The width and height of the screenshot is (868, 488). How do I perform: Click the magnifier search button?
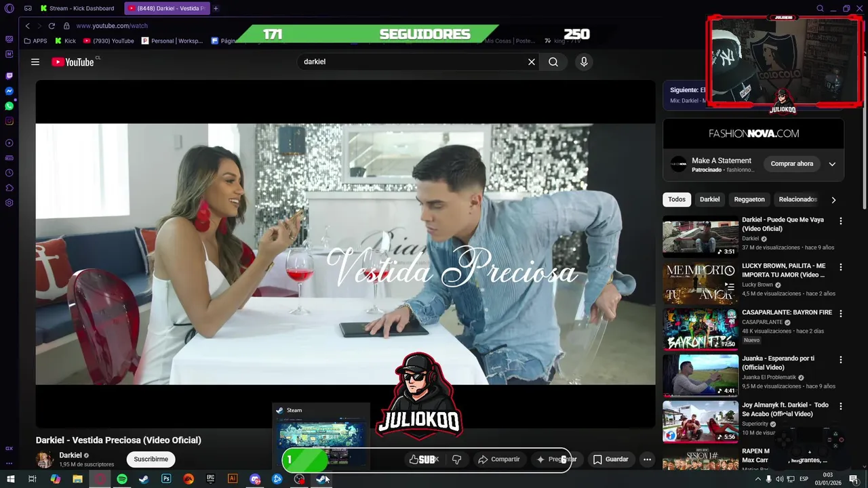click(x=553, y=62)
